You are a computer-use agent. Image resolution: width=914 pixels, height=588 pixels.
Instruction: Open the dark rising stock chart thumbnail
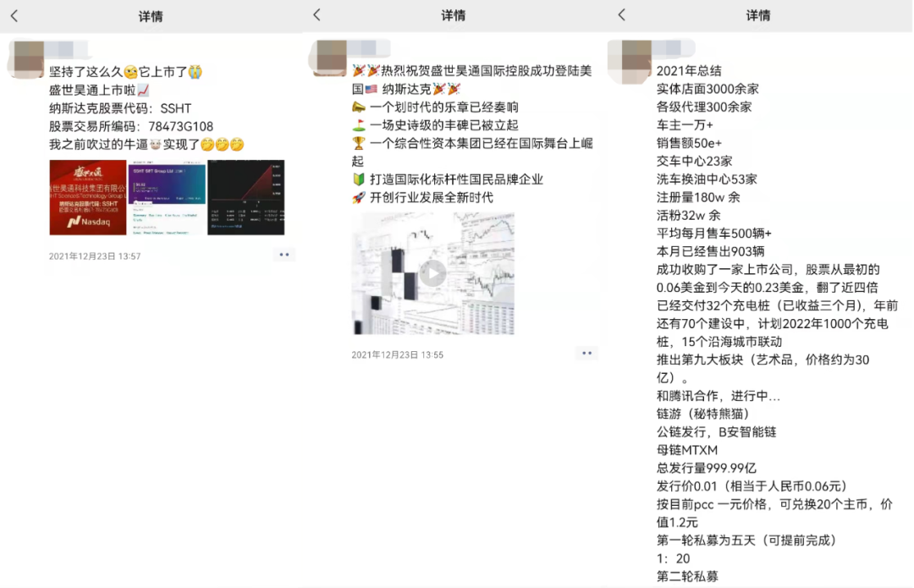click(246, 198)
